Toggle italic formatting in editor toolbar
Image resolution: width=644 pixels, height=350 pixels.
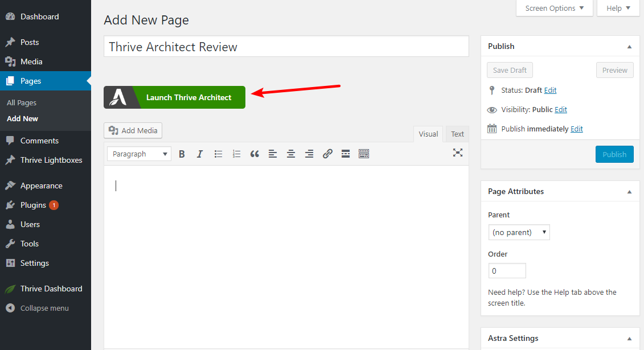(200, 154)
